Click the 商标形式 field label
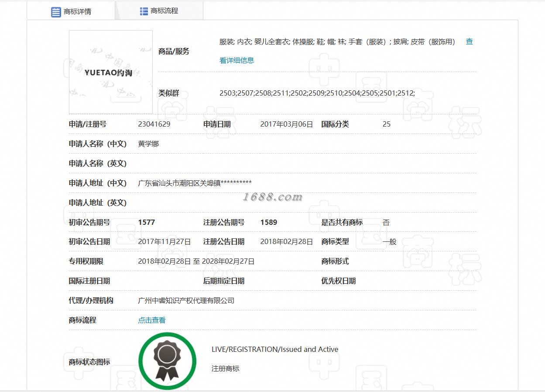The height and width of the screenshot is (392, 545). click(x=335, y=261)
